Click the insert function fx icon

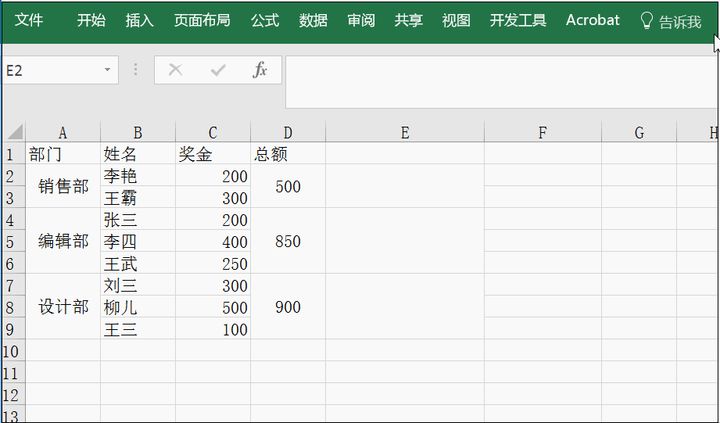260,70
